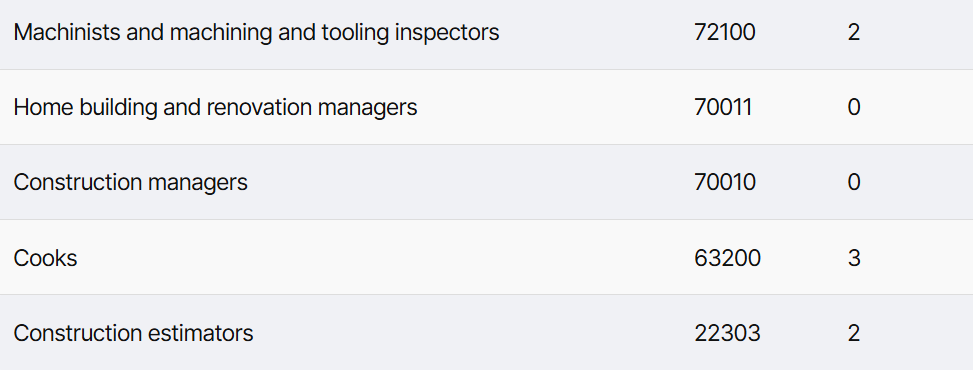
Task: Click the value 2 for Construction estimators
Action: [x=854, y=333]
